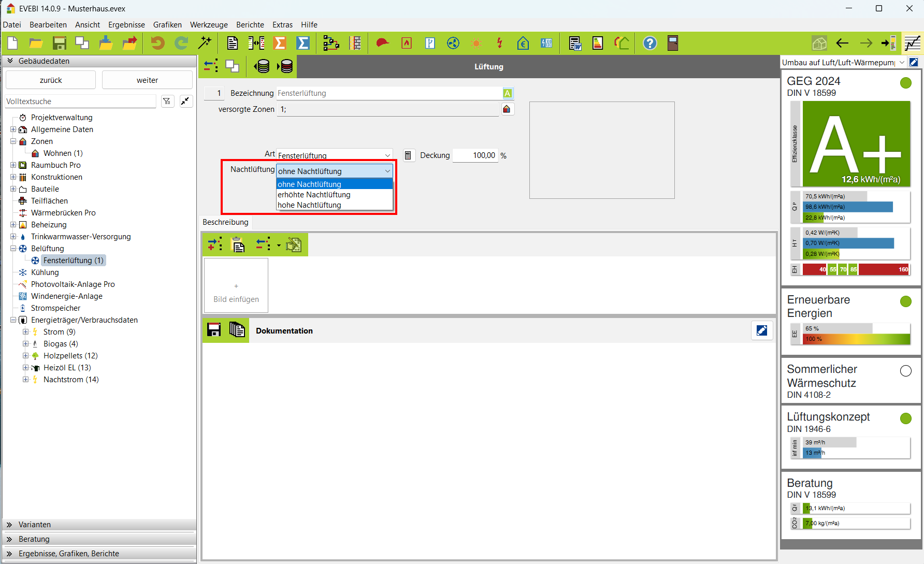
Task: Click the Volltextsuche search field
Action: click(80, 102)
